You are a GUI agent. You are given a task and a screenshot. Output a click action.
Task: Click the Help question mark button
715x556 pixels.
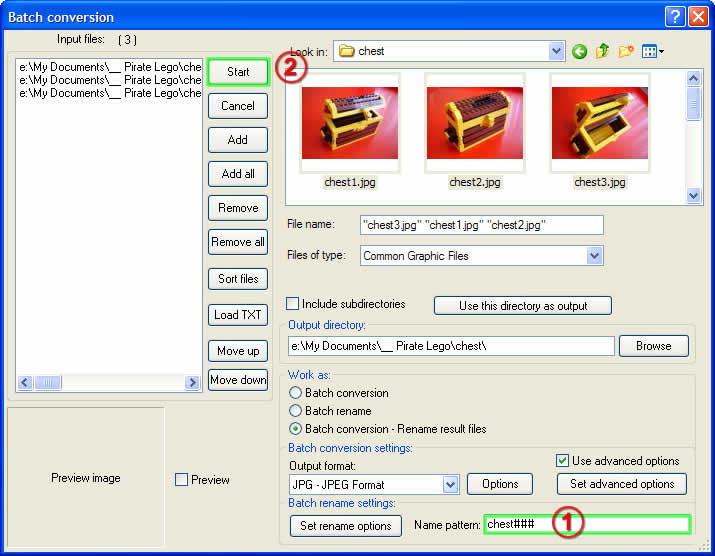(x=675, y=17)
